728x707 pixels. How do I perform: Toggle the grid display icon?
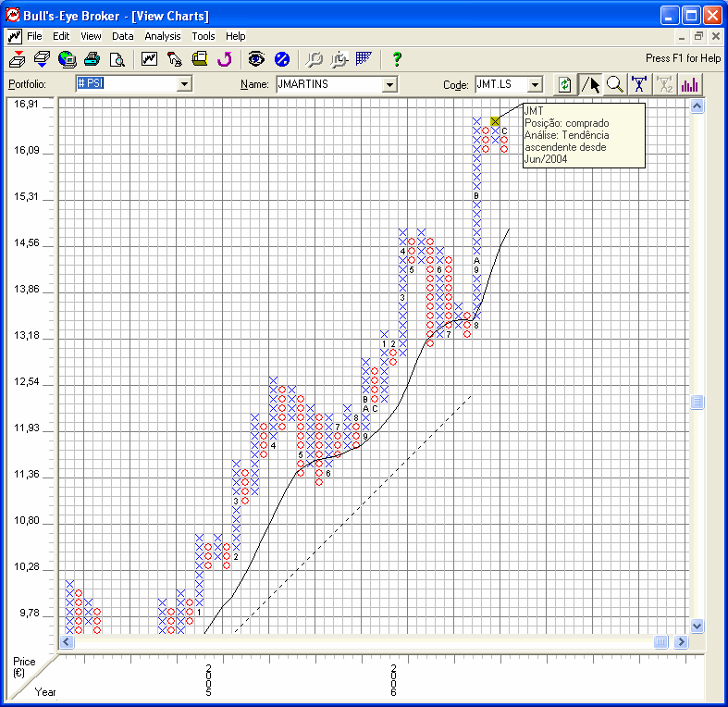364,59
